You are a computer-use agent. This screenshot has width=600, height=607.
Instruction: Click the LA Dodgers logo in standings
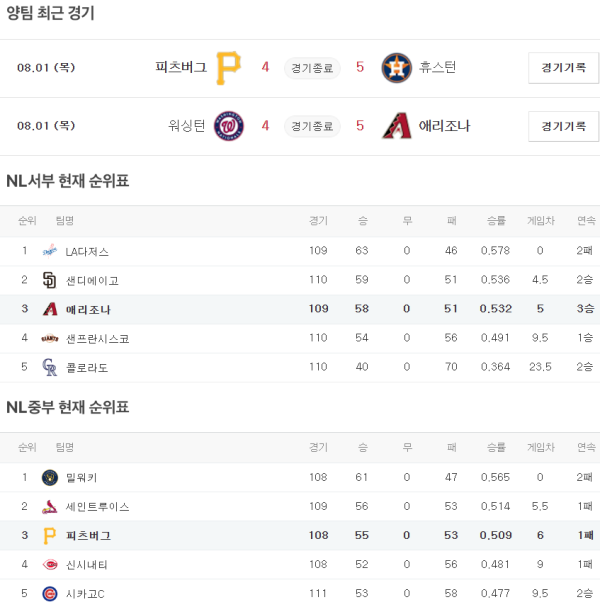coord(50,251)
